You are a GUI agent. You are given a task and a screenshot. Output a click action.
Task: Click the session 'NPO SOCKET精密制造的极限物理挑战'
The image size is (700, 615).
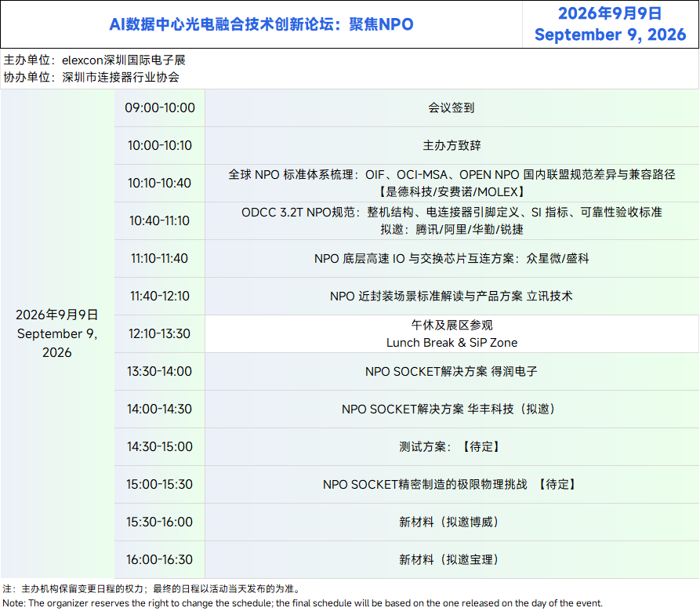pos(425,485)
